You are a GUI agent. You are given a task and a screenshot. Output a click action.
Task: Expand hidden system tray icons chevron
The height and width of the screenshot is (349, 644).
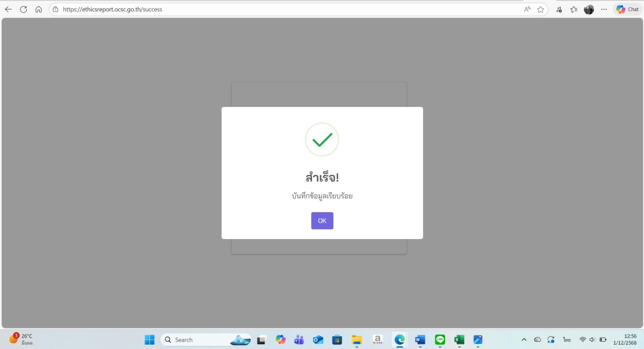(524, 340)
